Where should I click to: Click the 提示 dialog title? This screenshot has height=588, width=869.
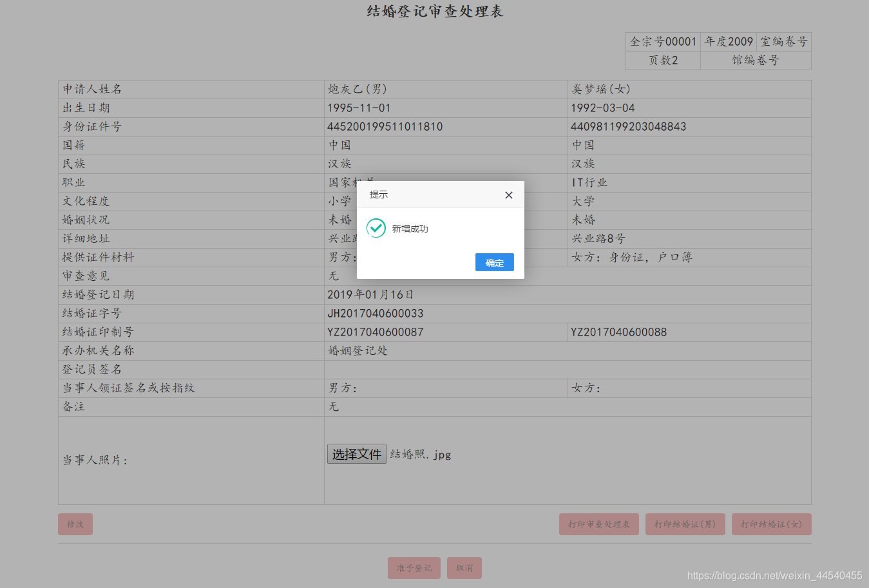(379, 194)
